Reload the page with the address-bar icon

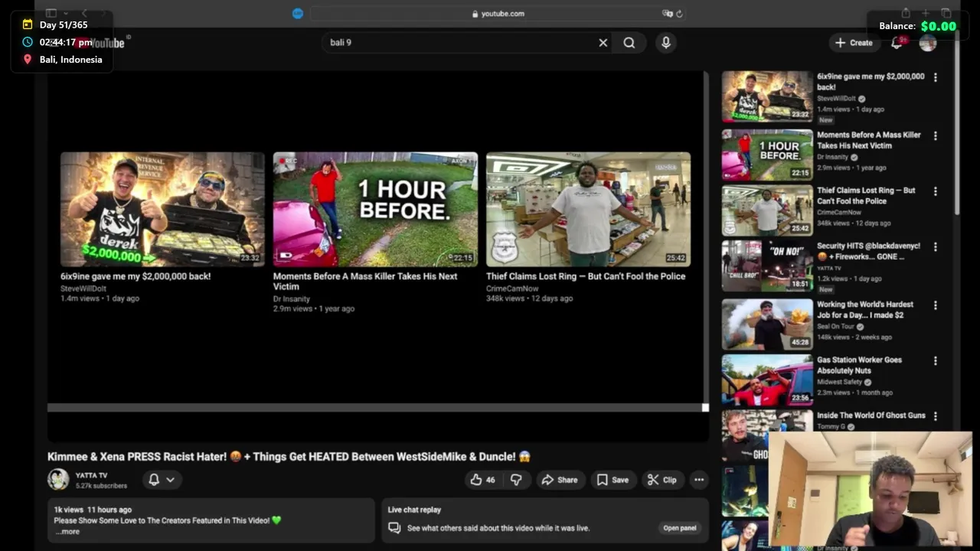(x=679, y=14)
